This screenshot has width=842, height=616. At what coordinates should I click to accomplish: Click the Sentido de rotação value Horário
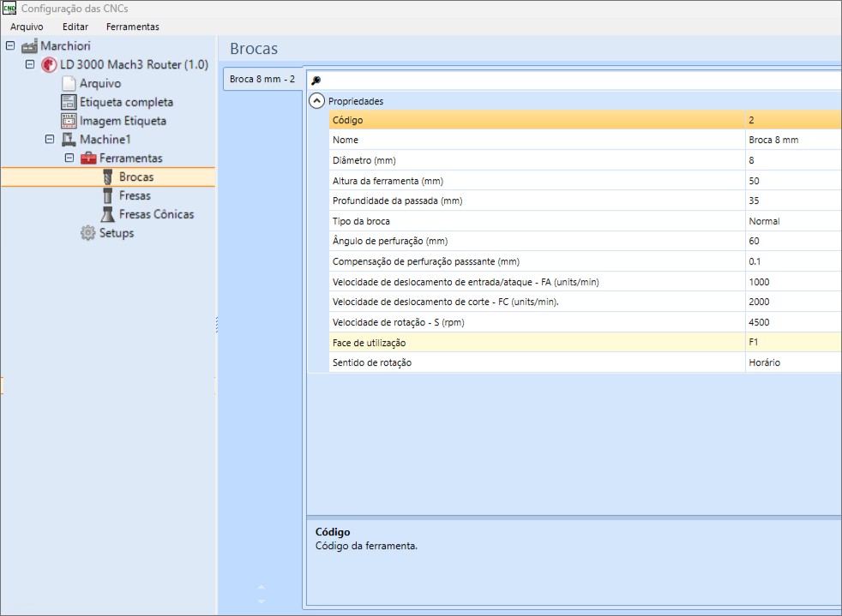coord(764,362)
